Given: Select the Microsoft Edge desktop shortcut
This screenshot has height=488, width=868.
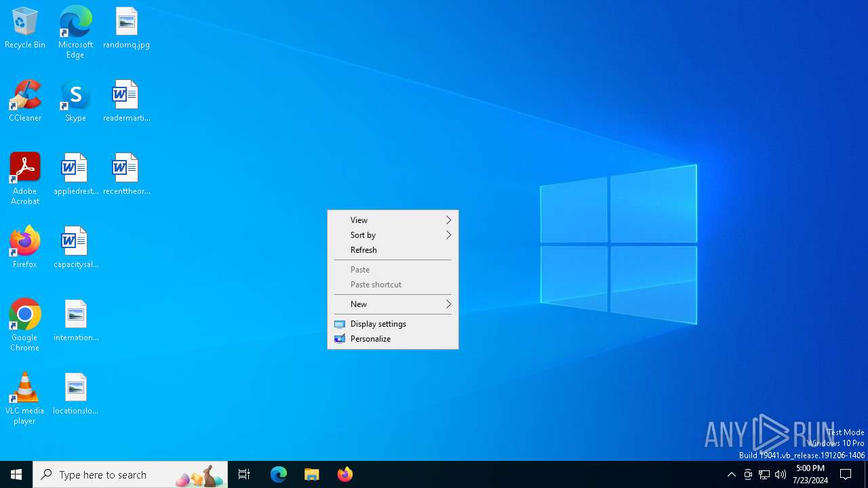Looking at the screenshot, I should point(75,32).
